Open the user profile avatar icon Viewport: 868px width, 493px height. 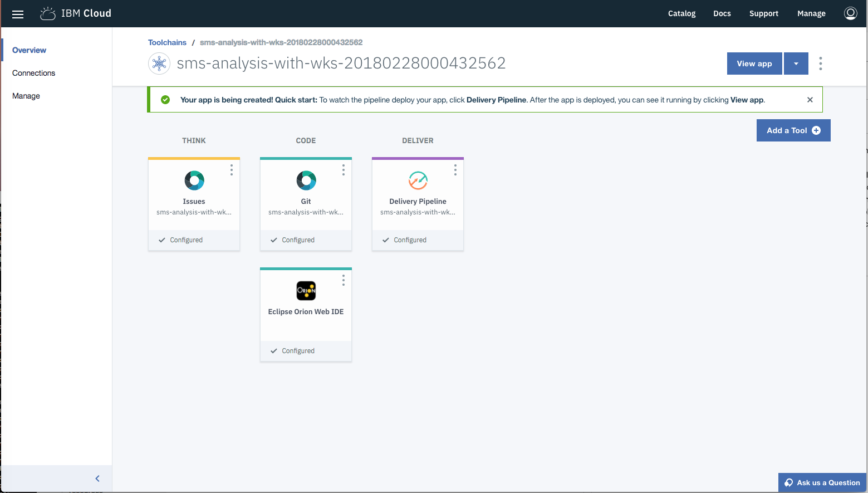(x=850, y=13)
